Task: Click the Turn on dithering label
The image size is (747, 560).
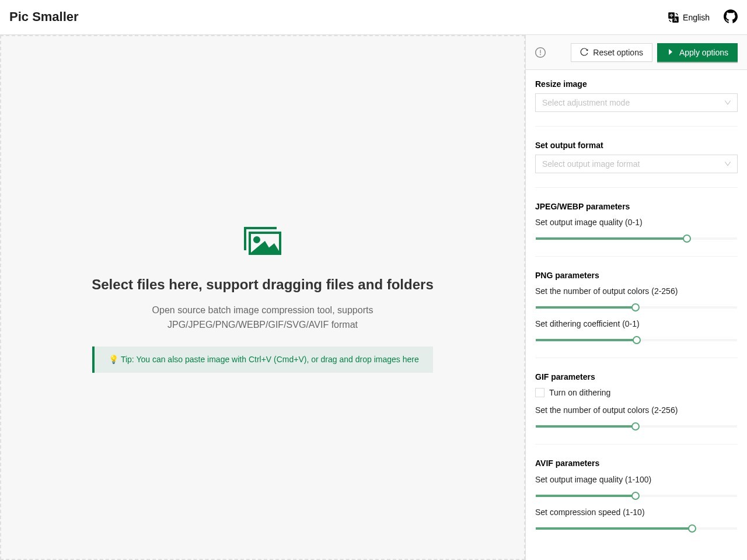Action: tap(580, 393)
